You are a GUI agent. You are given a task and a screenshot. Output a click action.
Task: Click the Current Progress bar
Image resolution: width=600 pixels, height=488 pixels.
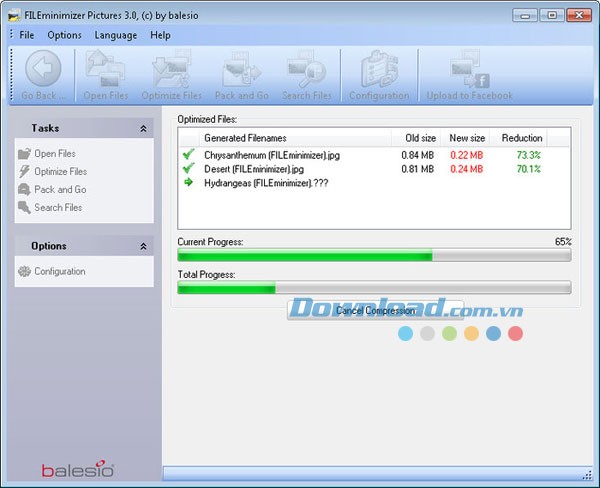(374, 255)
